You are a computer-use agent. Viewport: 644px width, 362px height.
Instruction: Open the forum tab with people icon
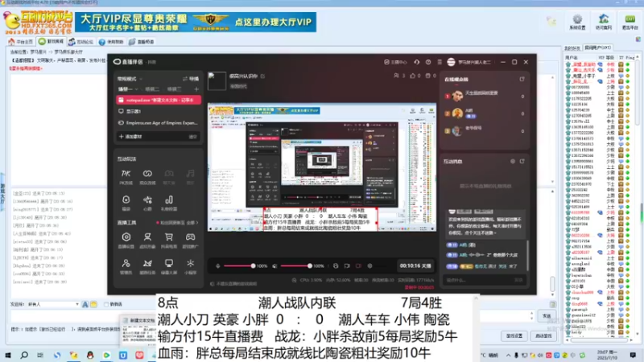(81, 42)
